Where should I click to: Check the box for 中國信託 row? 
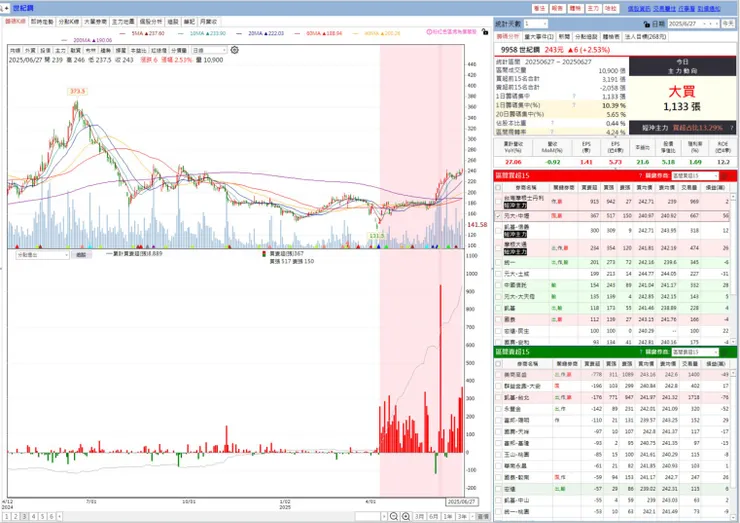pos(498,285)
